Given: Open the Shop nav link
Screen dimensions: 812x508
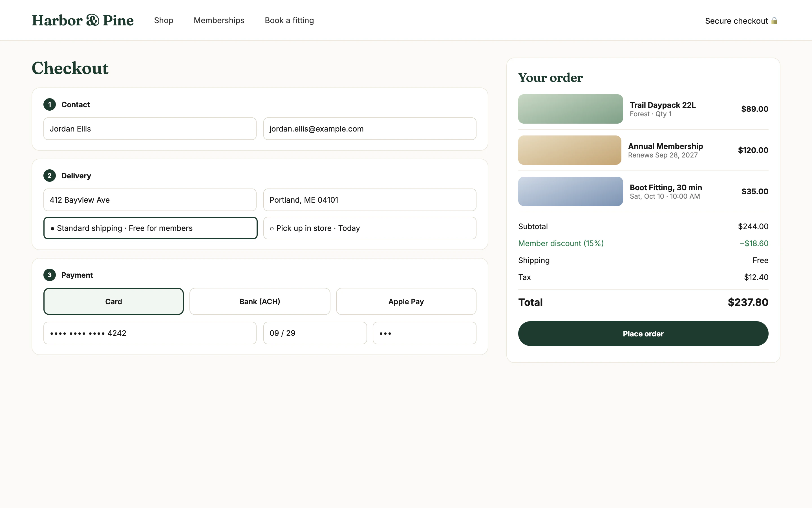Looking at the screenshot, I should (164, 21).
